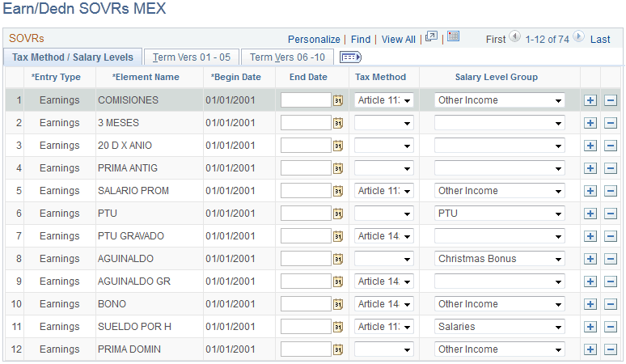The image size is (626, 364).
Task: Sort by Element Name column header
Action: pos(146,77)
